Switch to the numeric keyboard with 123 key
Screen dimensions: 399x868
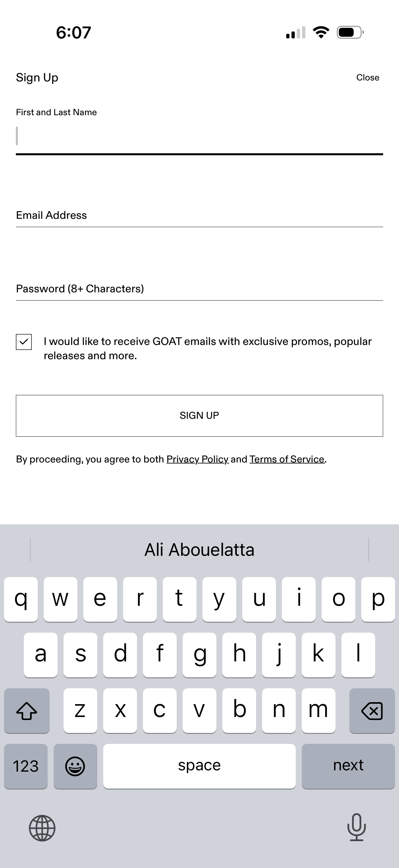[25, 766]
